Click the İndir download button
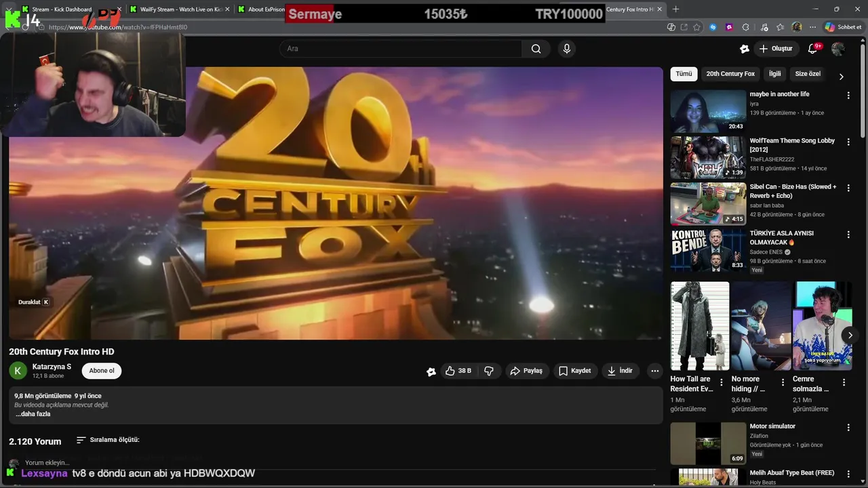868x488 pixels. (620, 371)
